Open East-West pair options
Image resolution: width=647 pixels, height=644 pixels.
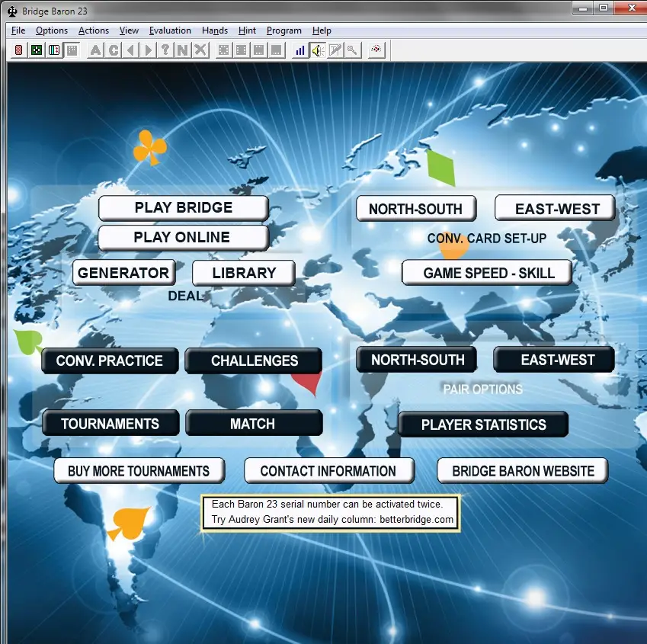coord(554,360)
